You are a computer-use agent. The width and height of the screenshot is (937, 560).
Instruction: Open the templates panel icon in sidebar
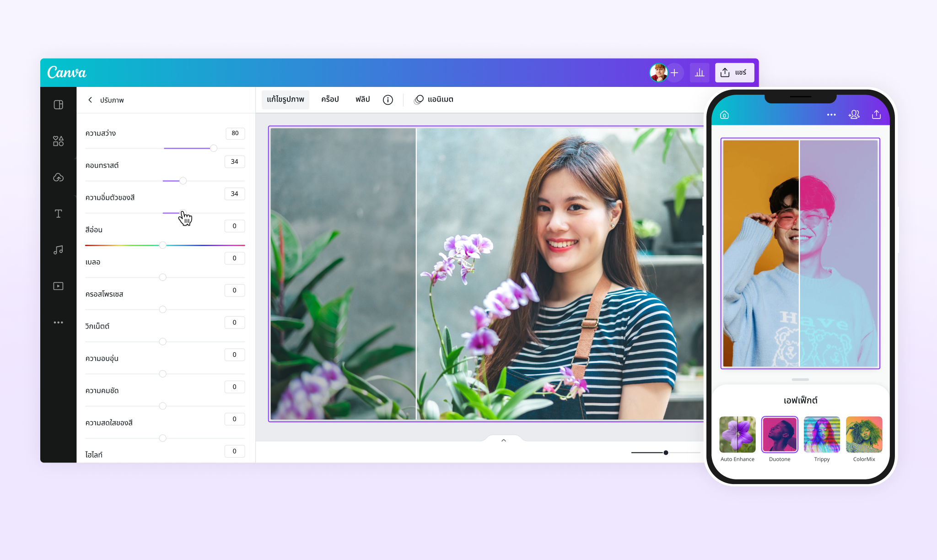58,105
